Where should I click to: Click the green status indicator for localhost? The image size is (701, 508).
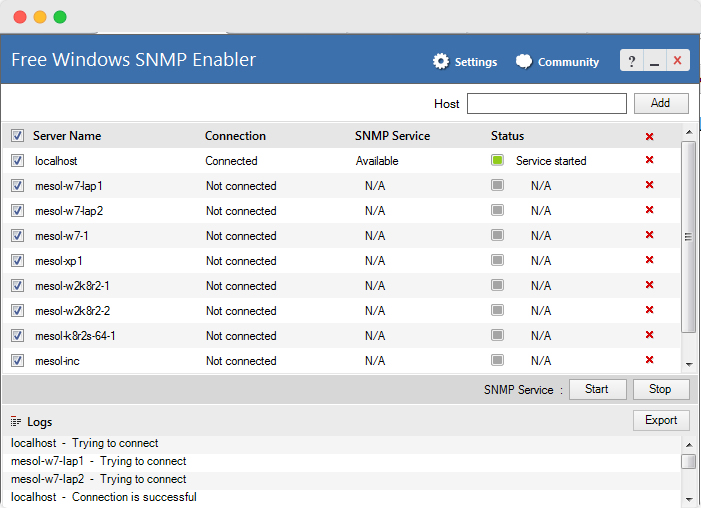click(497, 160)
